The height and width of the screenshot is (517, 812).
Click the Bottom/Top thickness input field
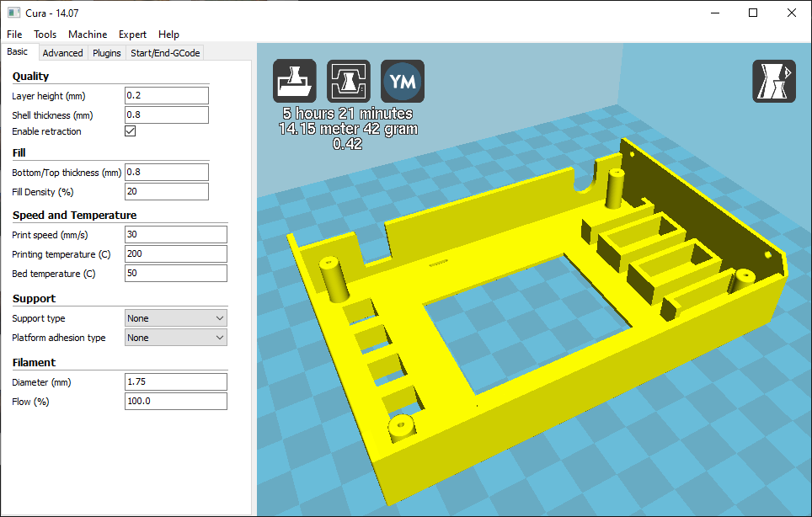[167, 173]
